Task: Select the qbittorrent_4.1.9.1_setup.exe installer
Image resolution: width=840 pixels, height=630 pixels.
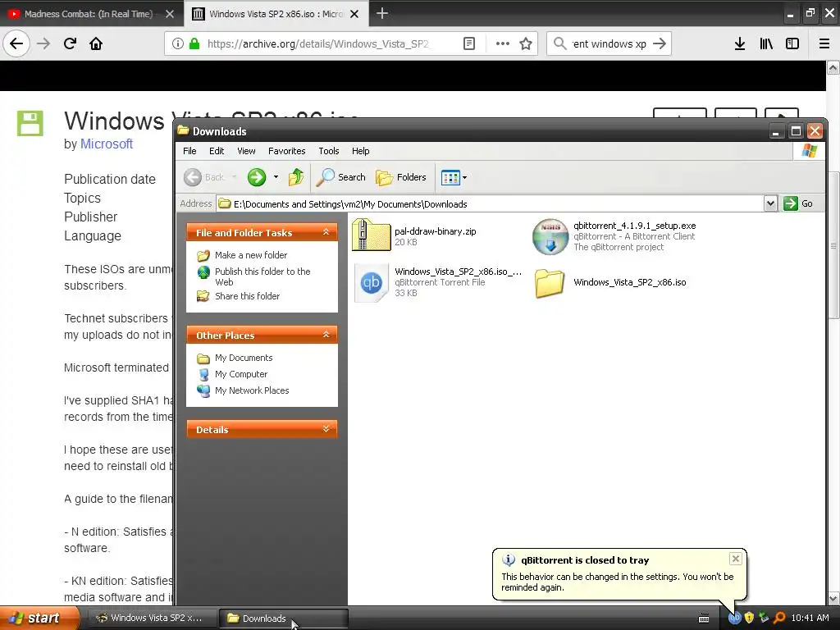Action: [614, 236]
